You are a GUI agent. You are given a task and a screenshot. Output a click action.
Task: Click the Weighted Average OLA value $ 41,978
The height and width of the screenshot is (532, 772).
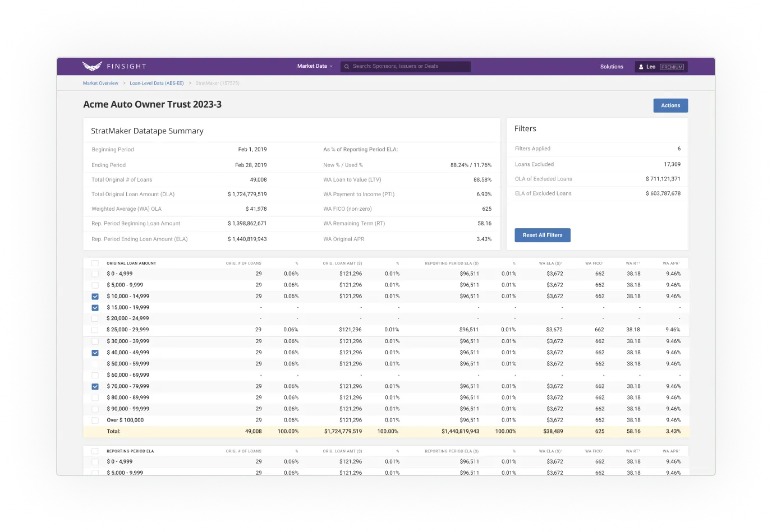click(256, 209)
